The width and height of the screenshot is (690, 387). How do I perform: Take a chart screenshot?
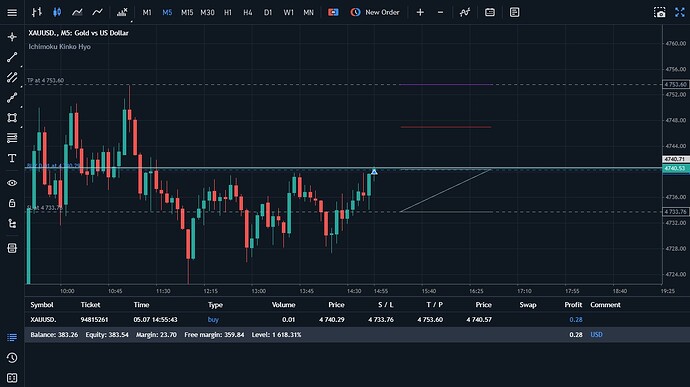tap(660, 12)
